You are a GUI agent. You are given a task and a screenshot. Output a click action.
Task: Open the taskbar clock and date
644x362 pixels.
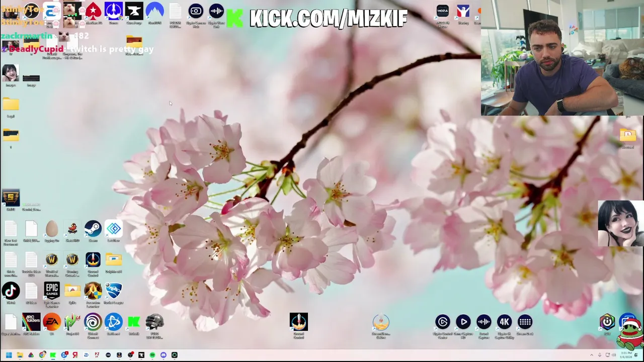(626, 355)
